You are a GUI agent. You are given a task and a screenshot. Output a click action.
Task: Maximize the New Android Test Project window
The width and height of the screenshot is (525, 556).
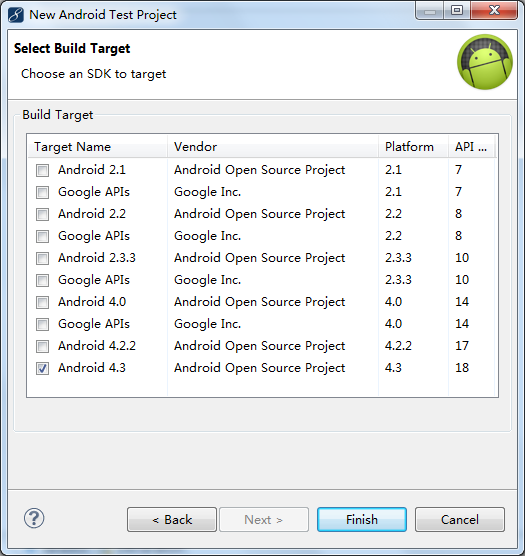point(457,10)
